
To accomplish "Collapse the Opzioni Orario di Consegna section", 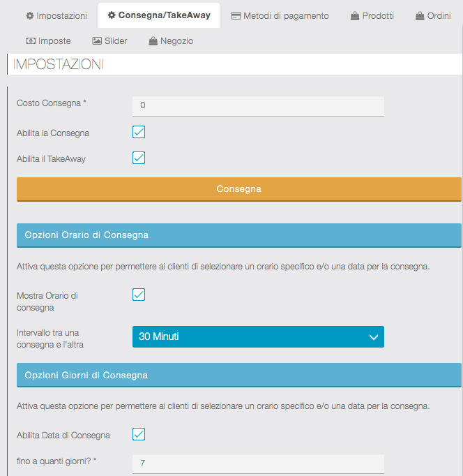I will 238,235.
